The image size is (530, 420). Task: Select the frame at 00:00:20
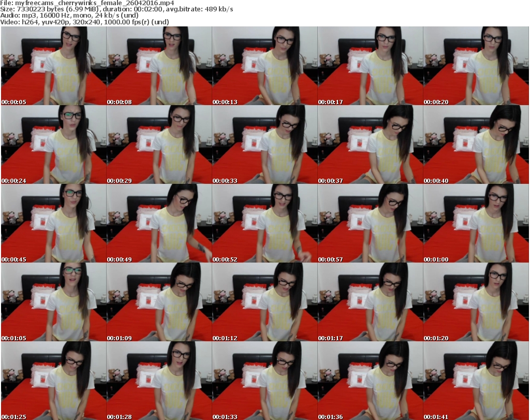[476, 66]
